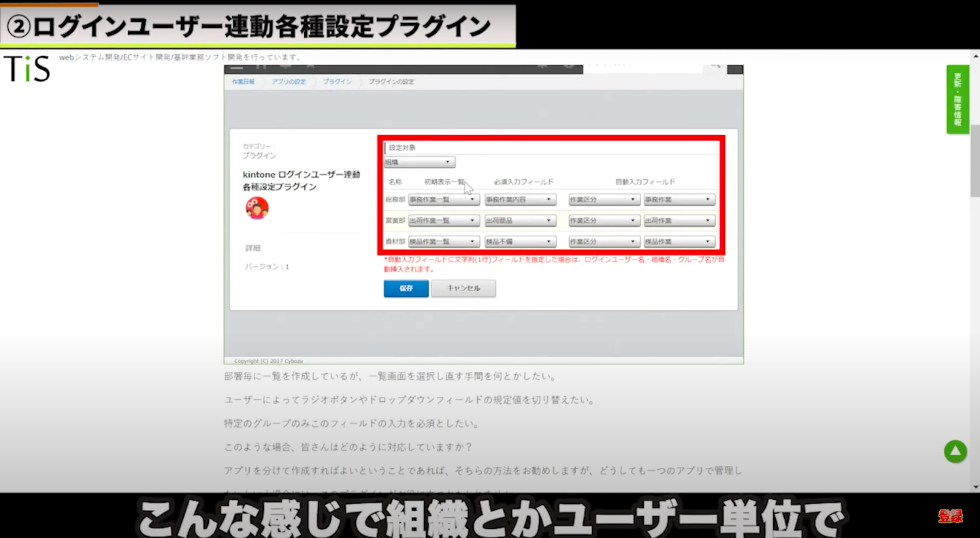Click the red 登録 subscribe badge
The width and height of the screenshot is (980, 538).
point(951,516)
